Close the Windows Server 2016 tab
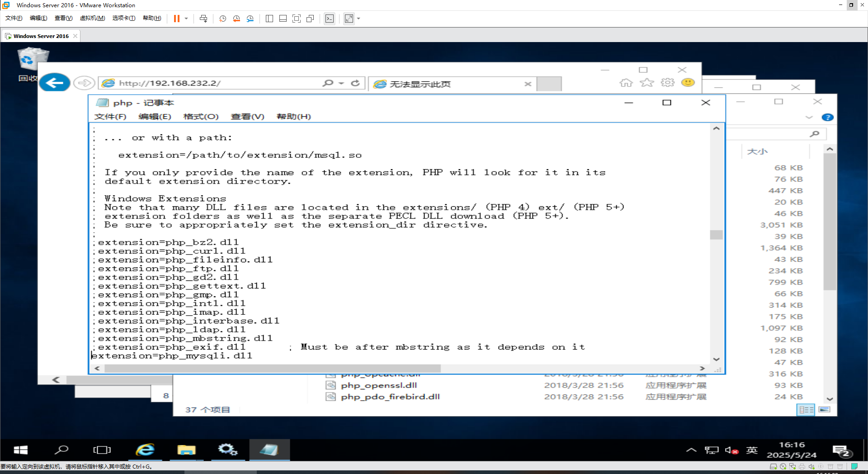The image size is (868, 474). pyautogui.click(x=75, y=36)
